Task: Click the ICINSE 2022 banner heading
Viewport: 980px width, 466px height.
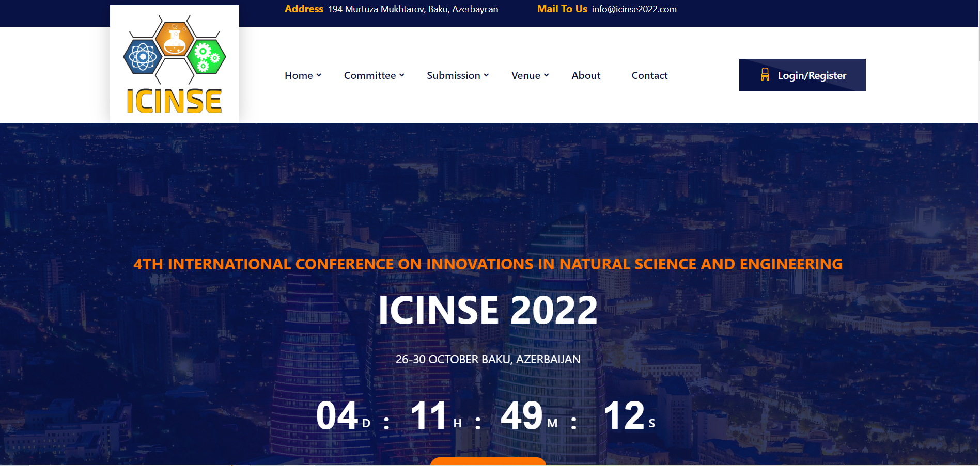Action: click(x=488, y=310)
